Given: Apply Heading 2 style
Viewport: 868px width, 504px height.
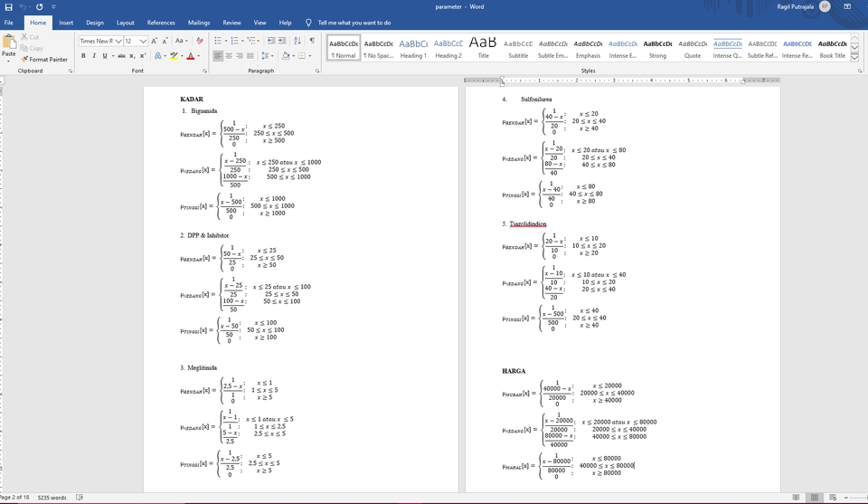Looking at the screenshot, I should 448,48.
